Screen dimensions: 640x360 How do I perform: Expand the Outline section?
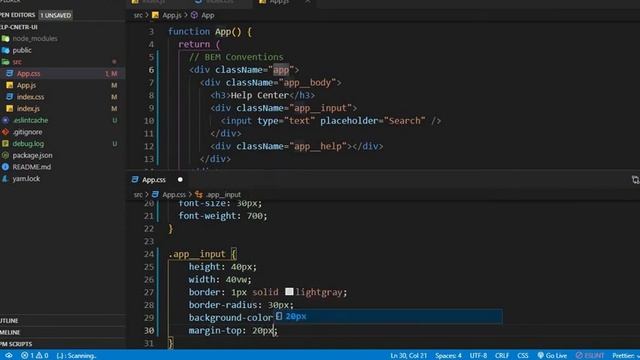[9, 321]
